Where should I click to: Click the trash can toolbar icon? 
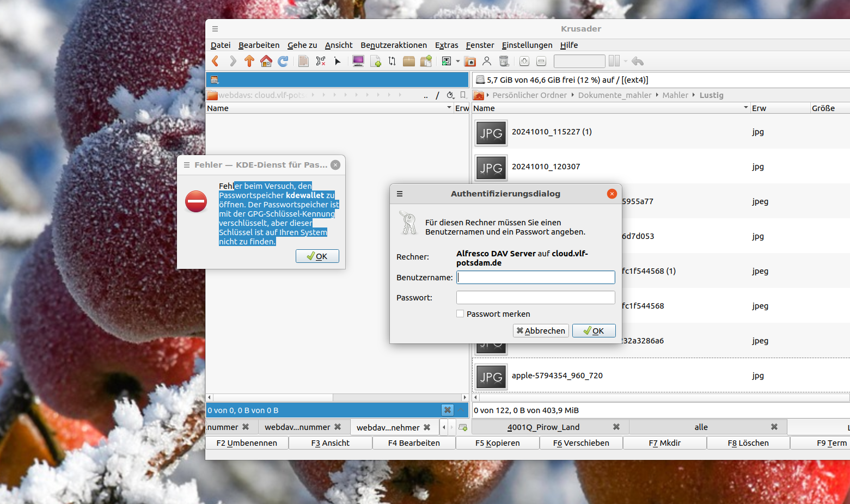click(504, 62)
